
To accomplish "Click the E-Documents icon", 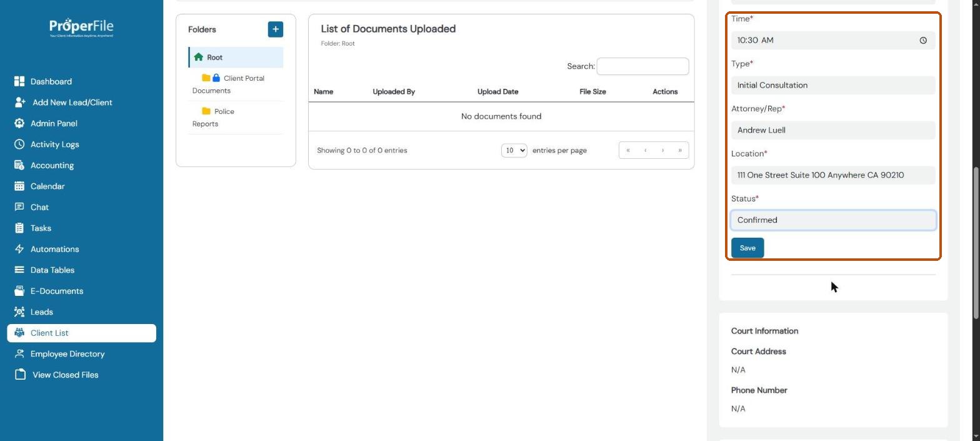I will (19, 291).
